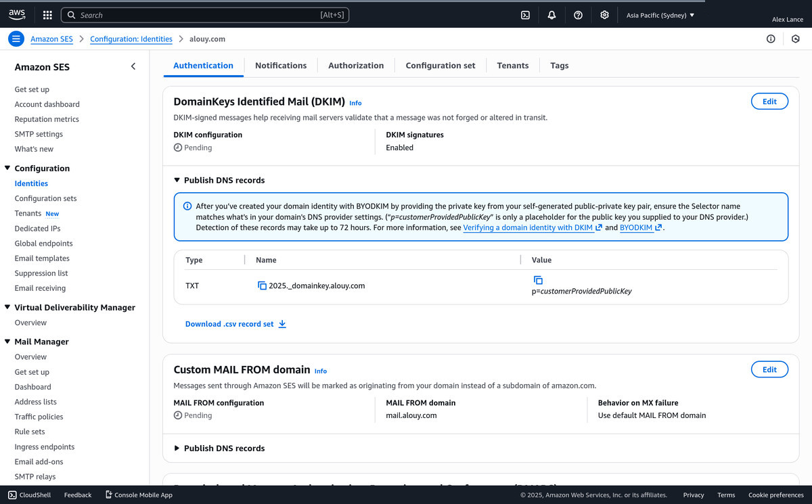Collapse the Configuration sidebar section
Viewport: 812px width, 504px height.
(7, 168)
